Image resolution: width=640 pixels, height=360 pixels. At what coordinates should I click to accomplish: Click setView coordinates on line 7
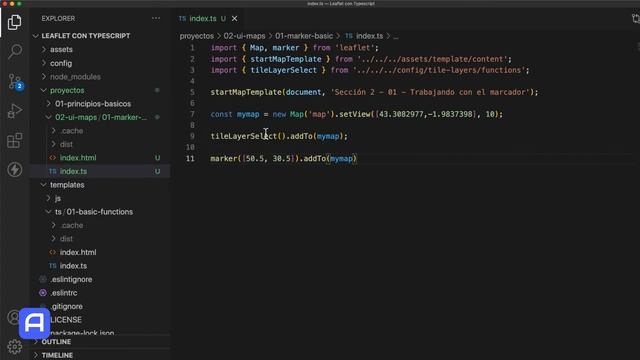pyautogui.click(x=426, y=114)
